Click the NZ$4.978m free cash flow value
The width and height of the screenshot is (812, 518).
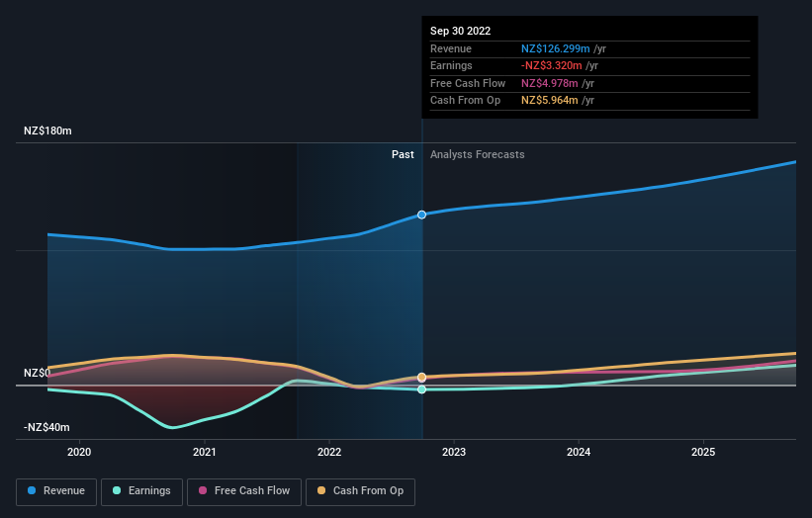(x=550, y=83)
